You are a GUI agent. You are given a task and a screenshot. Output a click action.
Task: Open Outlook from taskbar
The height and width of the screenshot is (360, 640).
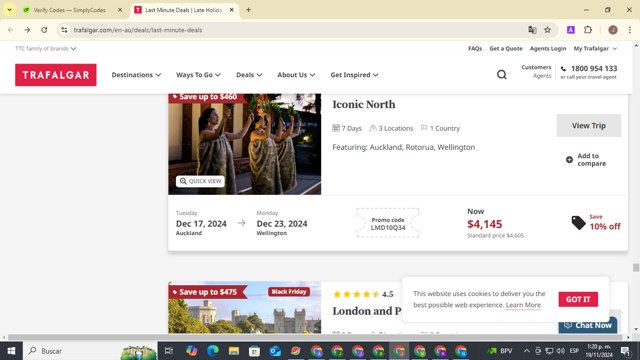click(275, 351)
